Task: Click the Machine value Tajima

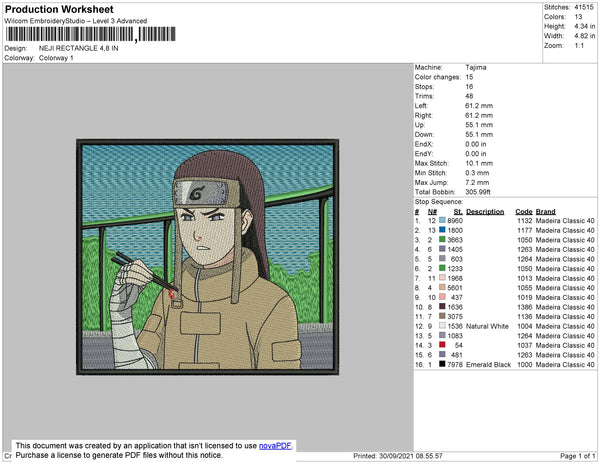Action: point(476,67)
